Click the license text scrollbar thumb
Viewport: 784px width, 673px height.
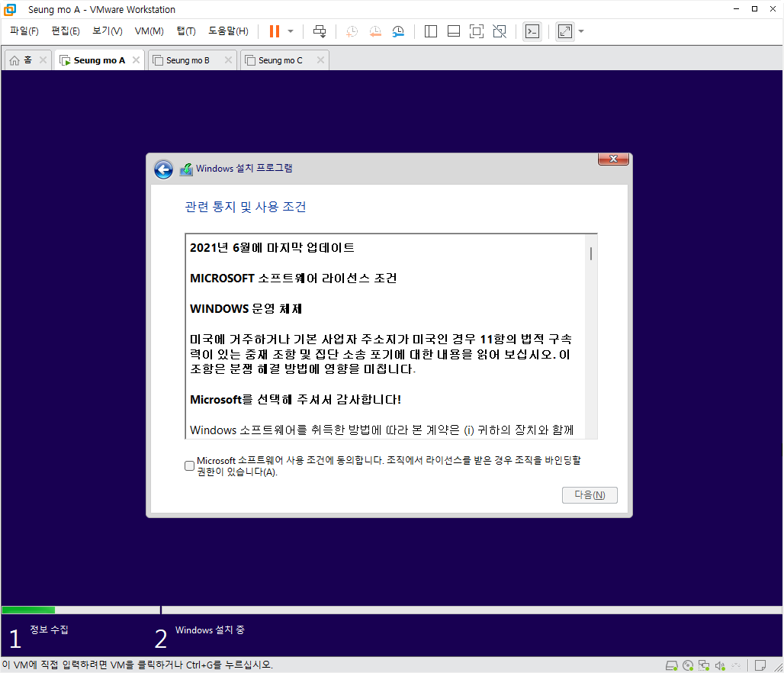pyautogui.click(x=591, y=253)
